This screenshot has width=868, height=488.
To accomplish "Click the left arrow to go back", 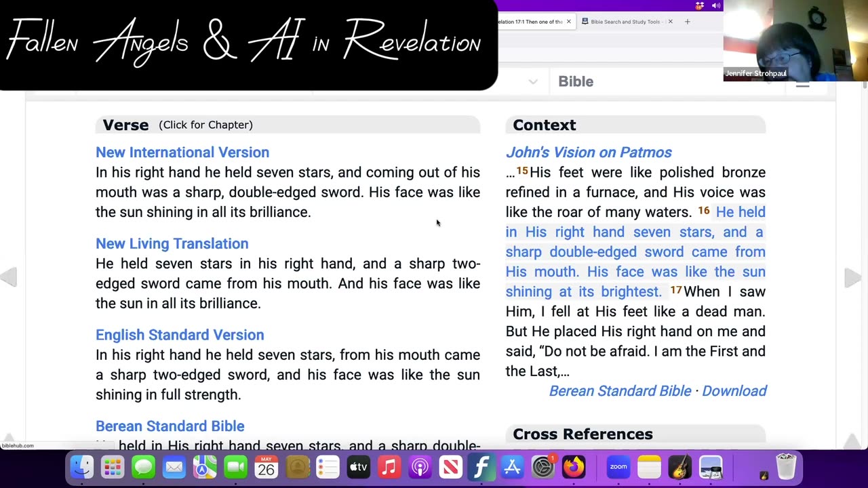I will (x=10, y=277).
